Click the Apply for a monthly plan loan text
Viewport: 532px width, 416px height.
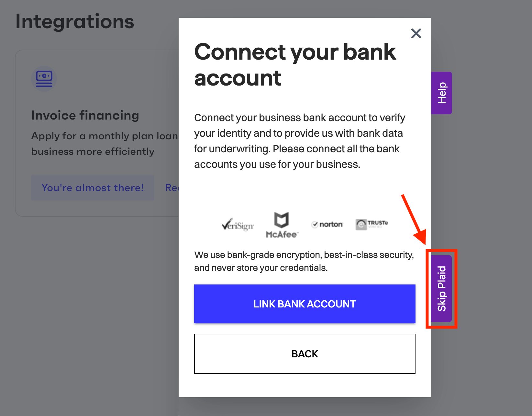pos(105,136)
